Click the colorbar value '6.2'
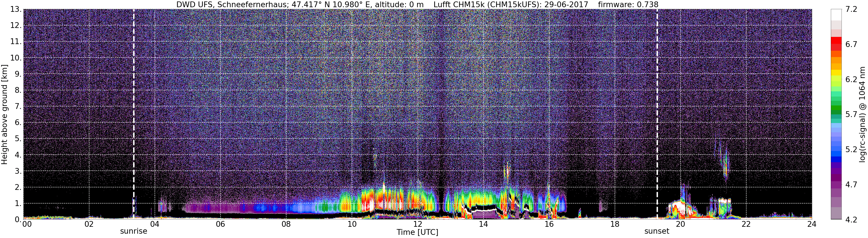 click(851, 80)
